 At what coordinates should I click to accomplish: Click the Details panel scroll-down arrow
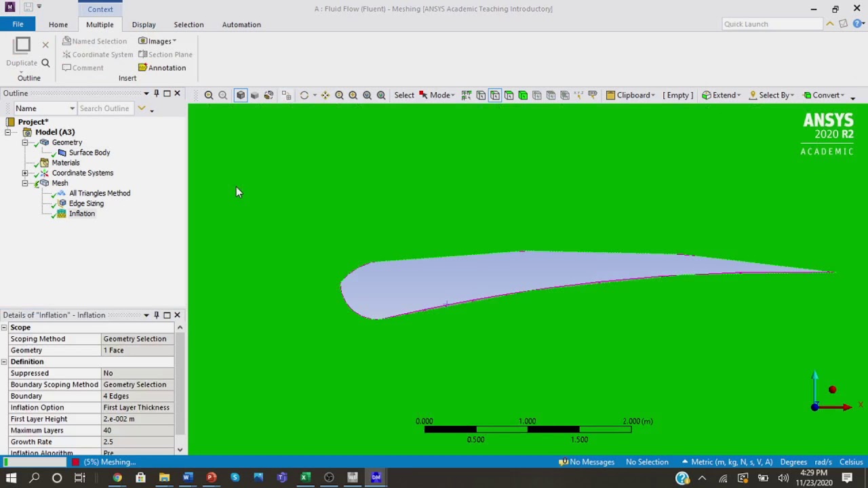[x=180, y=450]
